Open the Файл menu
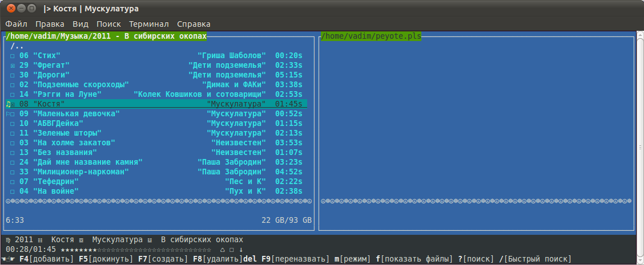 (x=17, y=24)
